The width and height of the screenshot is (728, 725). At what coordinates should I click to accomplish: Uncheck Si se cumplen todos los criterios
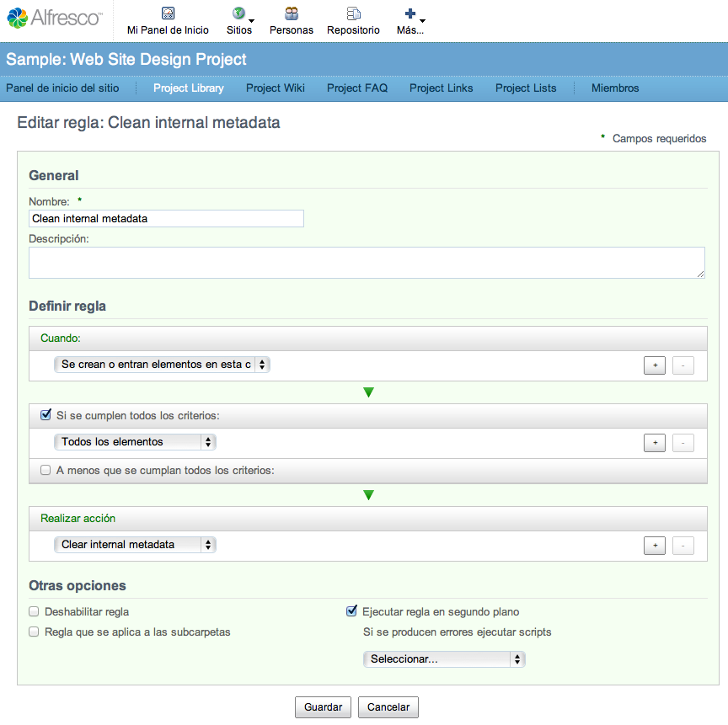[x=45, y=414]
